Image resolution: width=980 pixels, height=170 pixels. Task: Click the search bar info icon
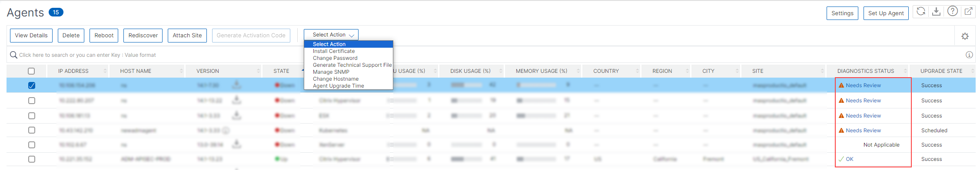969,55
